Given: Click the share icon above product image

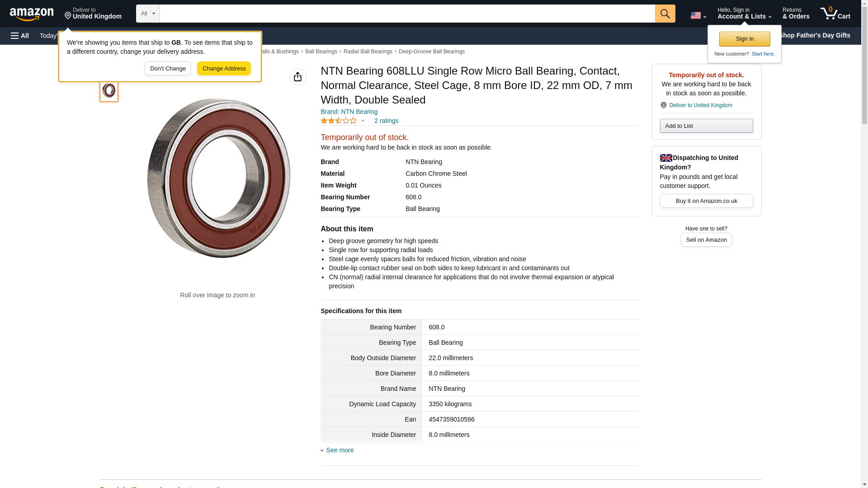Looking at the screenshot, I should pyautogui.click(x=297, y=77).
